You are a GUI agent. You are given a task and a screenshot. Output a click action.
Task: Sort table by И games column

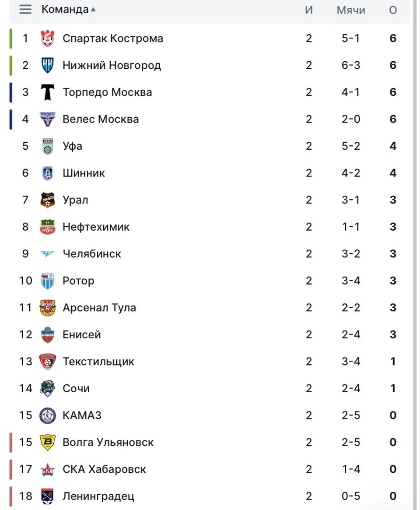click(x=309, y=10)
